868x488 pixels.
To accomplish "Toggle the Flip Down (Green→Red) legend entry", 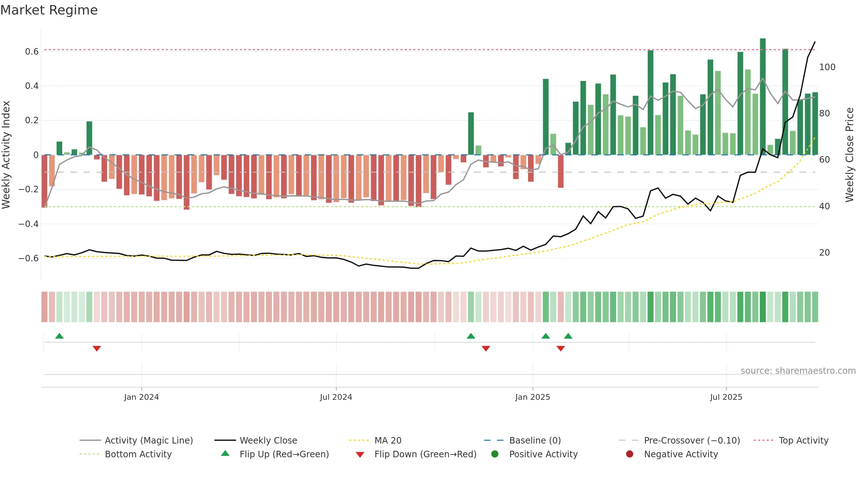I will coord(416,454).
